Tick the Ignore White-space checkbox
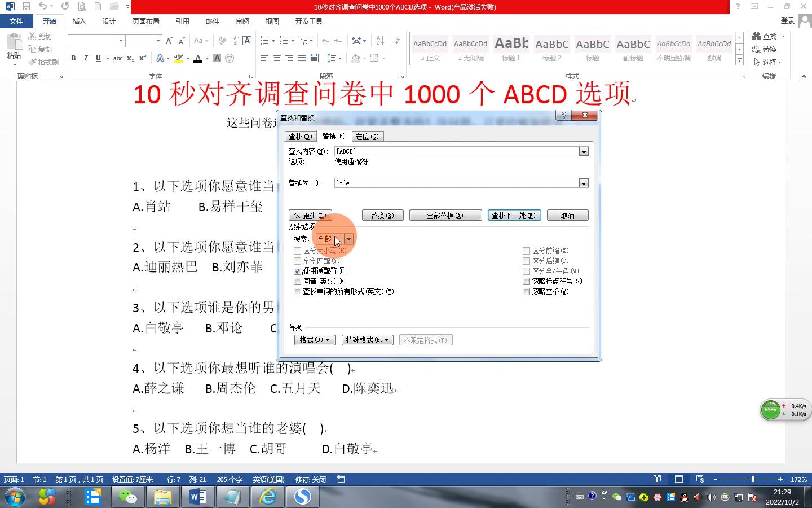Screen dimensions: 812x508 [527, 291]
